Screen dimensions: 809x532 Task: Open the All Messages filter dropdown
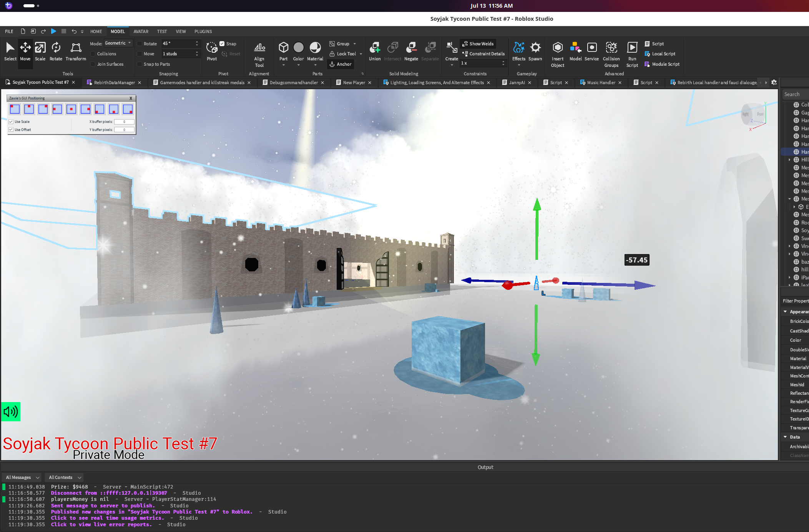click(22, 477)
